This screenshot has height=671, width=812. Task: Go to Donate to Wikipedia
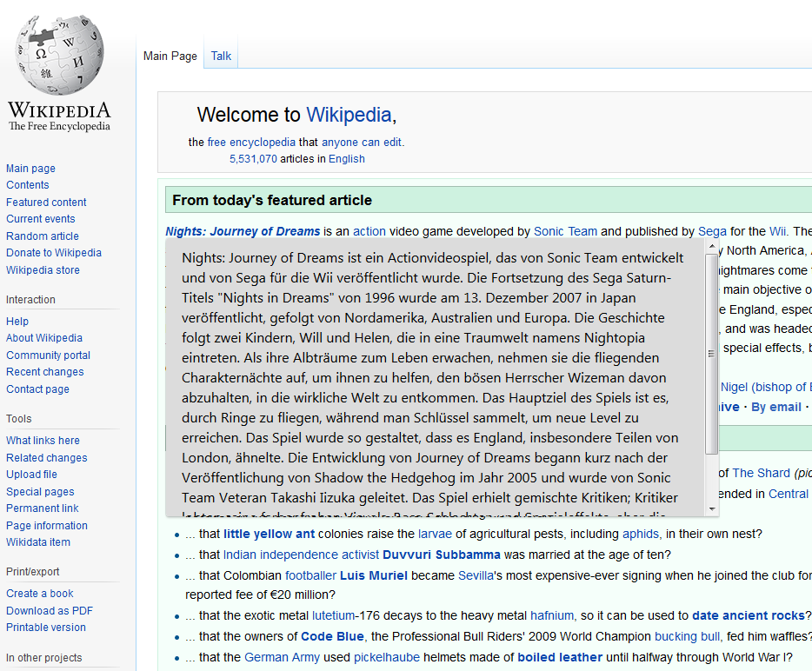coord(54,253)
